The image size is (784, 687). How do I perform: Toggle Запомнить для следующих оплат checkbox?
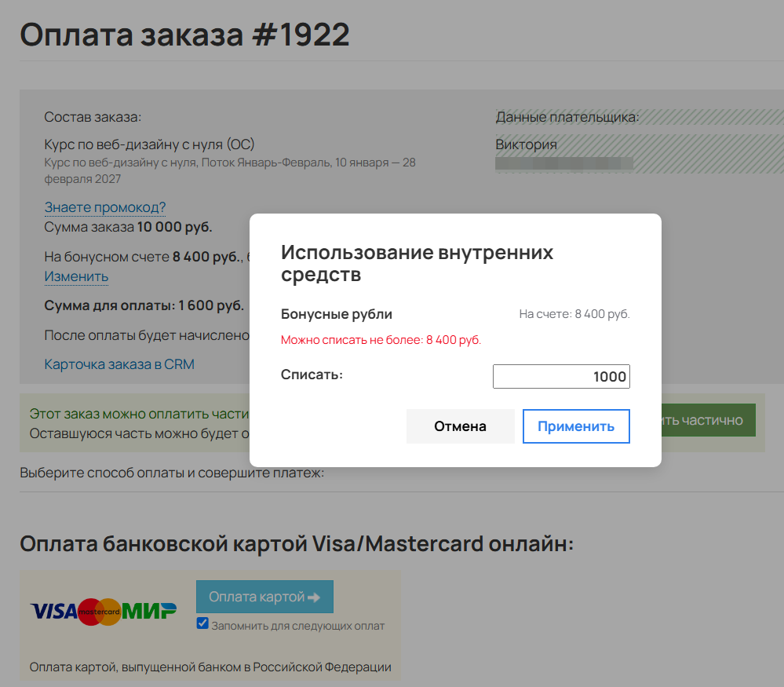click(202, 623)
